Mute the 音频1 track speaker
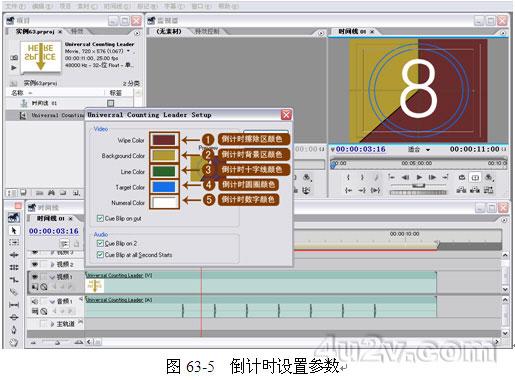The width and height of the screenshot is (515, 380). tap(35, 301)
